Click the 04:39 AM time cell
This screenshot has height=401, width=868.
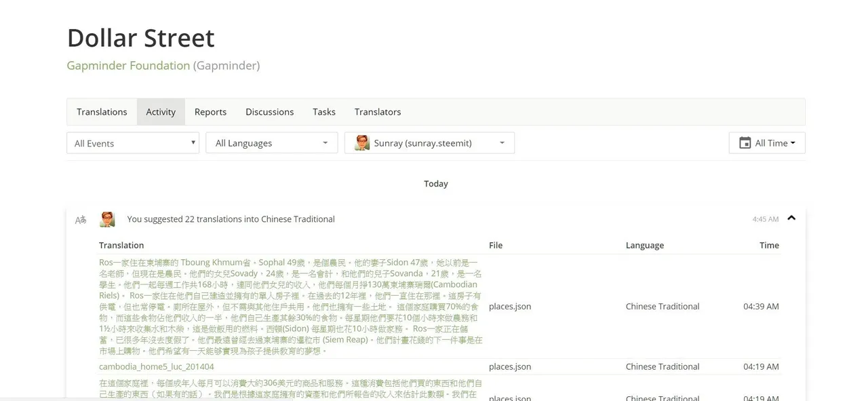(761, 307)
